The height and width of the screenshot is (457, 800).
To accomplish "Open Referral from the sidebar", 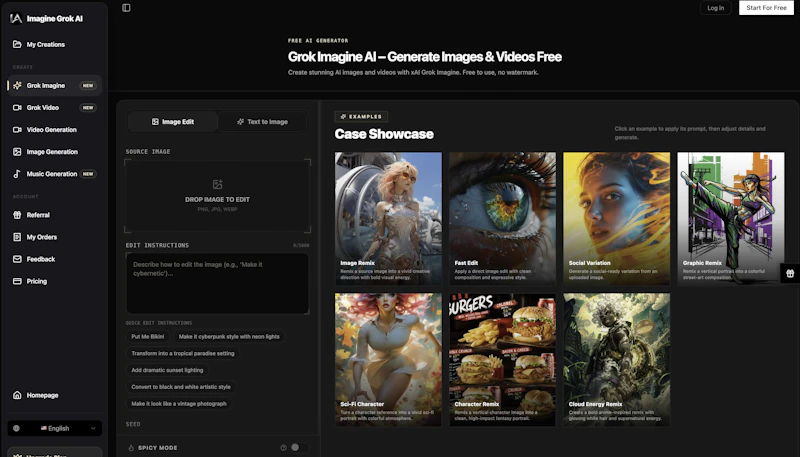I will tap(54, 215).
